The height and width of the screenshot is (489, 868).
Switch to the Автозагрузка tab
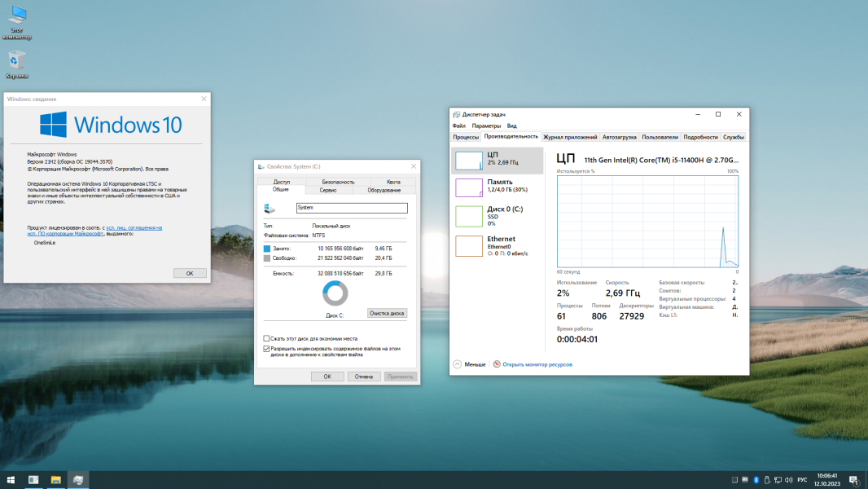tap(620, 137)
